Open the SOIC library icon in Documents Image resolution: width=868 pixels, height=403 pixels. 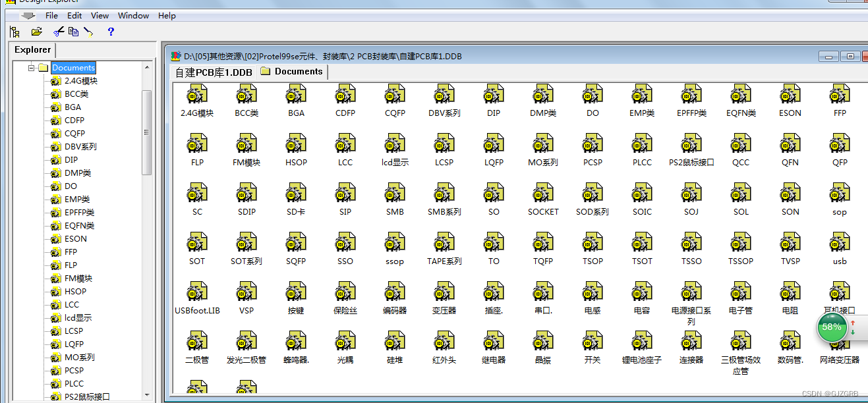642,193
